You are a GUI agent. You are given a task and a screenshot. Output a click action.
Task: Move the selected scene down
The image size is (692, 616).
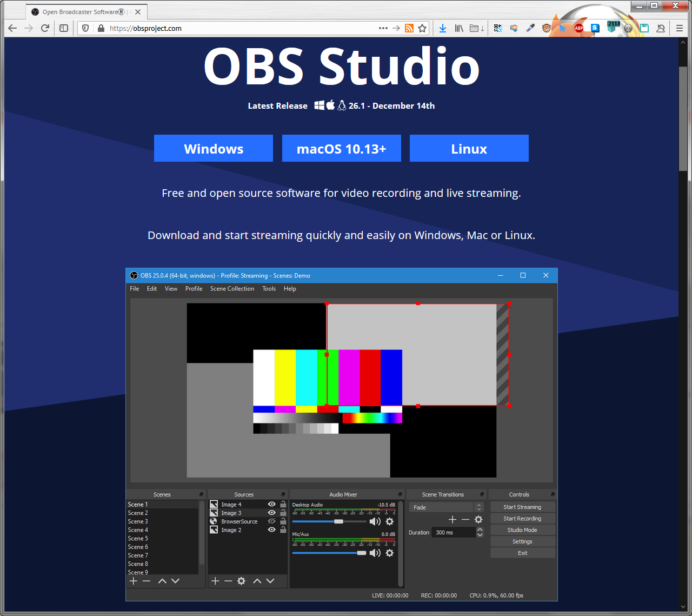click(x=175, y=581)
